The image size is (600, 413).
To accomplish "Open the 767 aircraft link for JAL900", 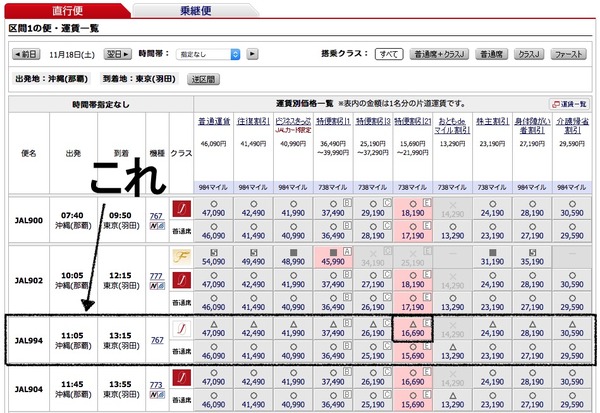I will (156, 216).
